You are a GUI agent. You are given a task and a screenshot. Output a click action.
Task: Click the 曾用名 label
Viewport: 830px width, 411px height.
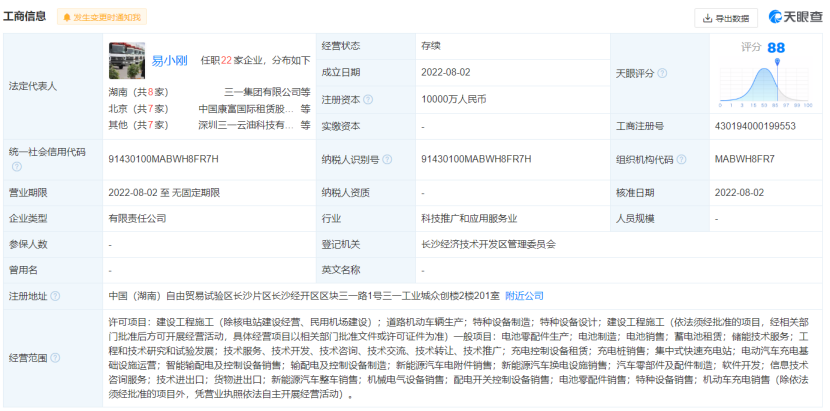23,271
